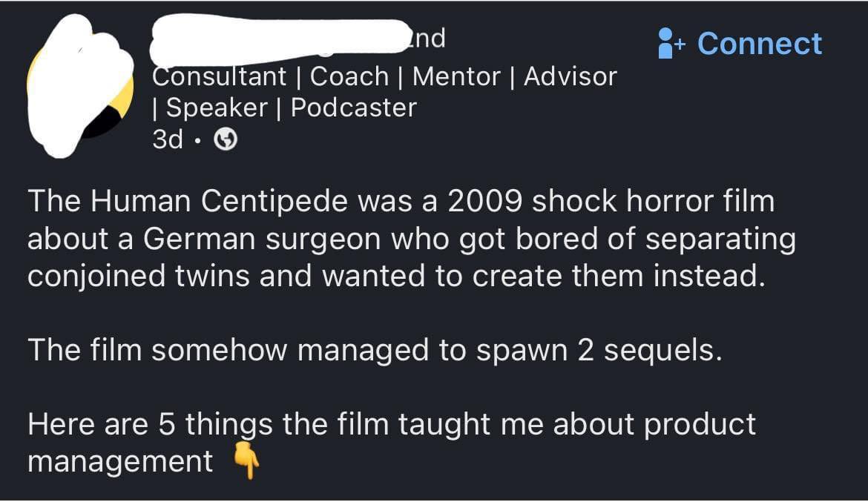Screen dimensions: 868x502
Task: Click the add-person icon beside Connect
Action: pyautogui.click(x=670, y=43)
